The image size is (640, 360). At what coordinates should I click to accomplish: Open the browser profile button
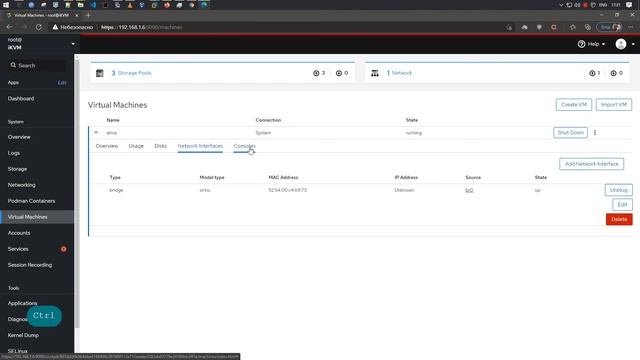coord(609,27)
